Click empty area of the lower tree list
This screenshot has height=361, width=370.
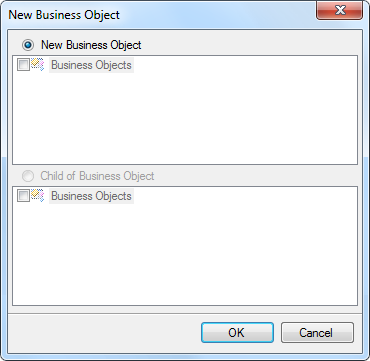point(185,255)
